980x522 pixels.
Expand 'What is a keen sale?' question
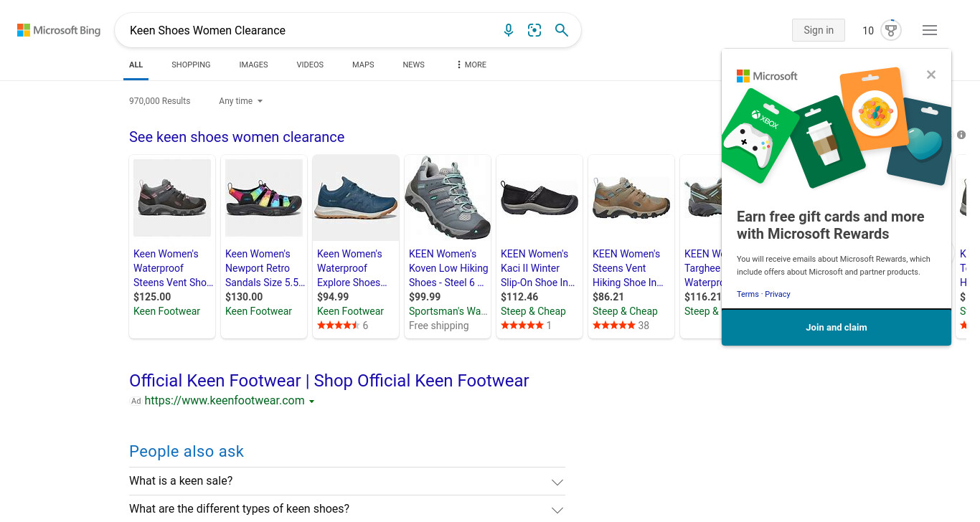pyautogui.click(x=347, y=481)
